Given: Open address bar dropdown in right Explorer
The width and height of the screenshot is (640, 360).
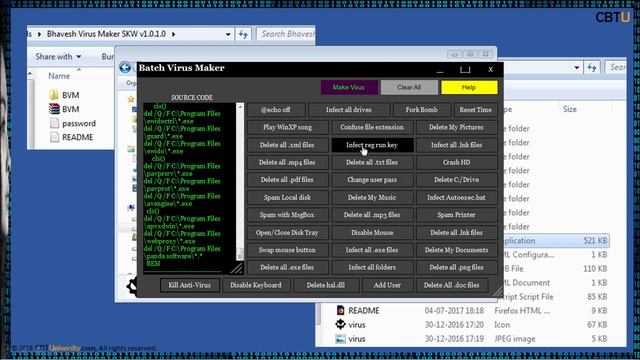Looking at the screenshot, I should click(576, 68).
